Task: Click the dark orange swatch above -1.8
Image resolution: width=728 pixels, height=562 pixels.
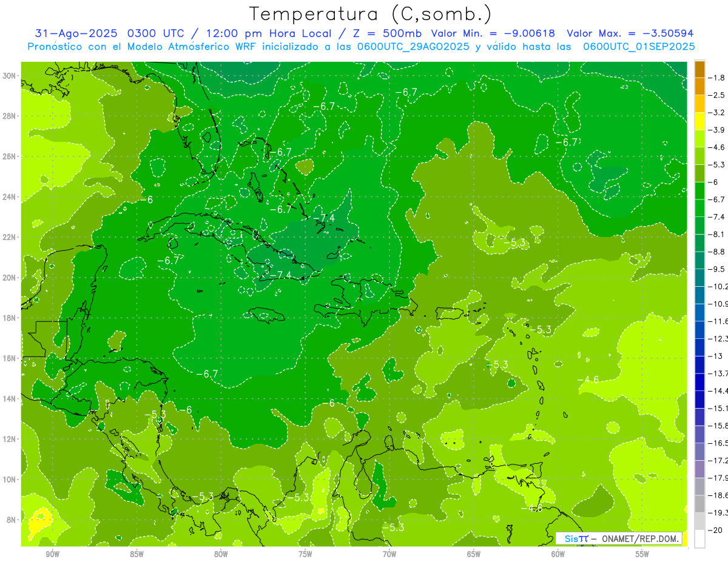Action: (x=699, y=69)
